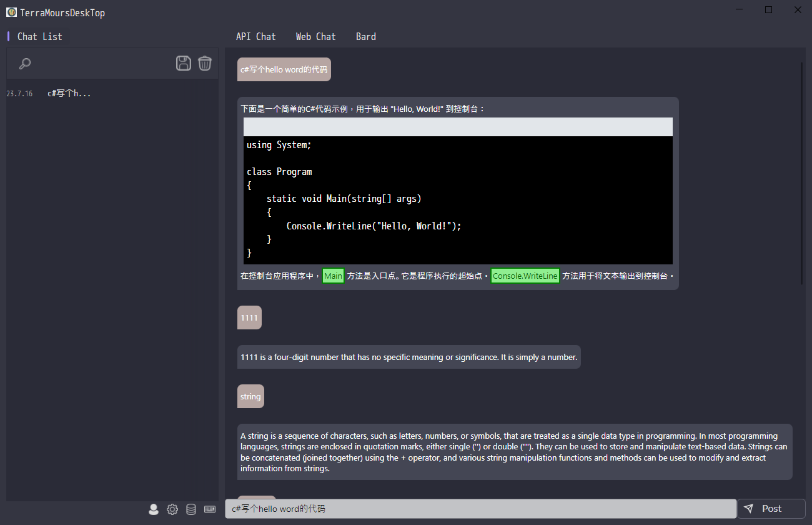Screen dimensions: 812x525
Task: Select the API Chat tab
Action: [x=256, y=36]
